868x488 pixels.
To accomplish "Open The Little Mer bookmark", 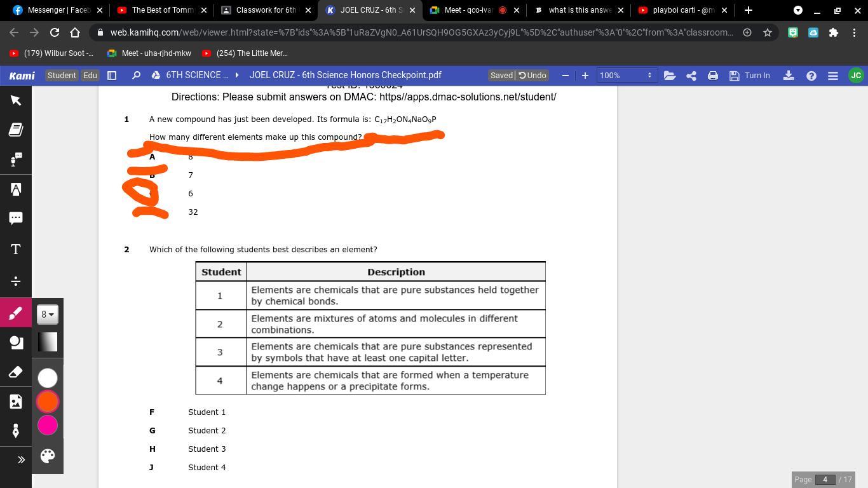I will pyautogui.click(x=245, y=53).
